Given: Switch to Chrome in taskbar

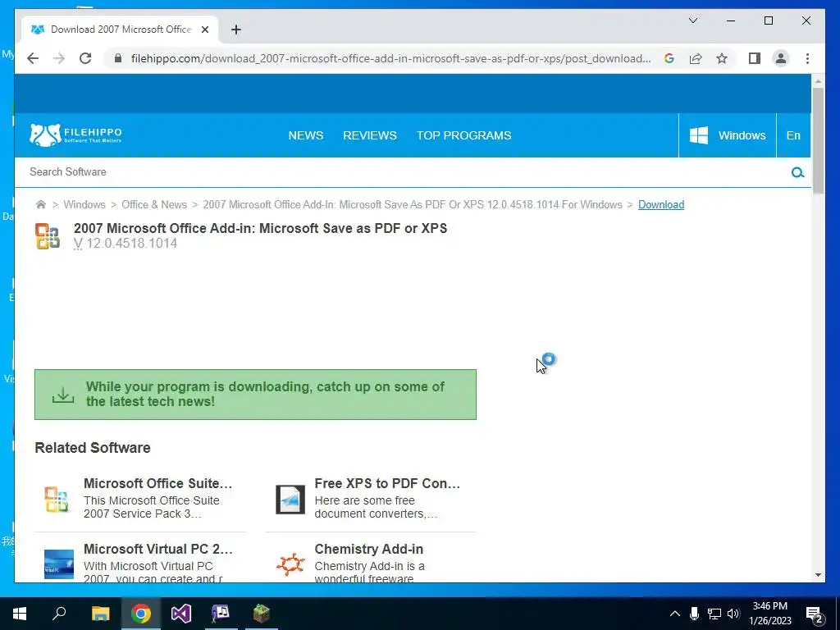Looking at the screenshot, I should pos(141,614).
